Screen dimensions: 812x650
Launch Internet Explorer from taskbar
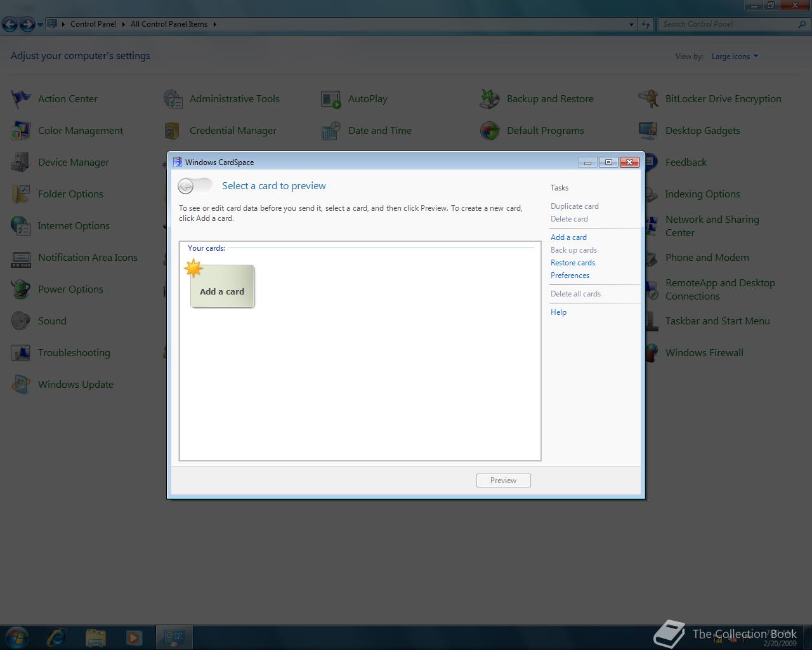(x=56, y=637)
